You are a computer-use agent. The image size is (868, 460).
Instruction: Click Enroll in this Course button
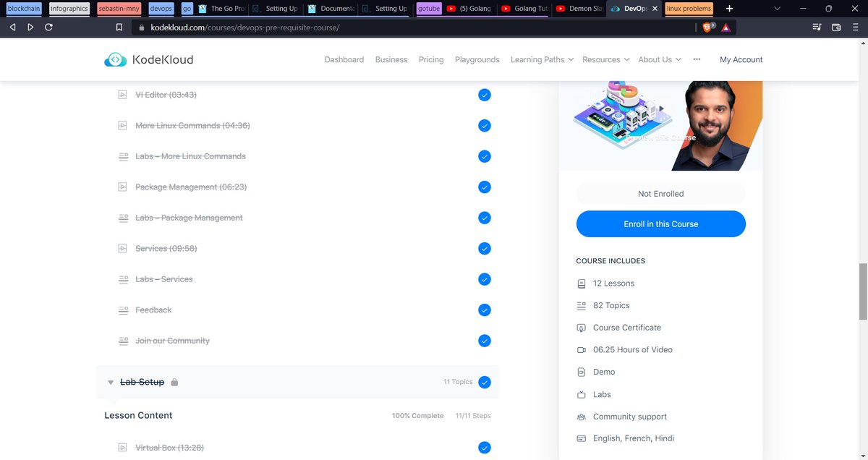click(x=661, y=224)
